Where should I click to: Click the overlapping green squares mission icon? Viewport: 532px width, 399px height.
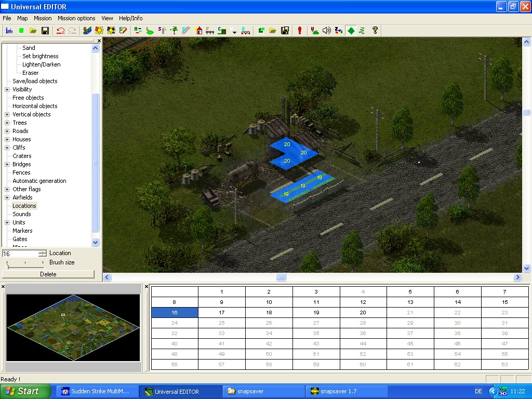tap(261, 31)
